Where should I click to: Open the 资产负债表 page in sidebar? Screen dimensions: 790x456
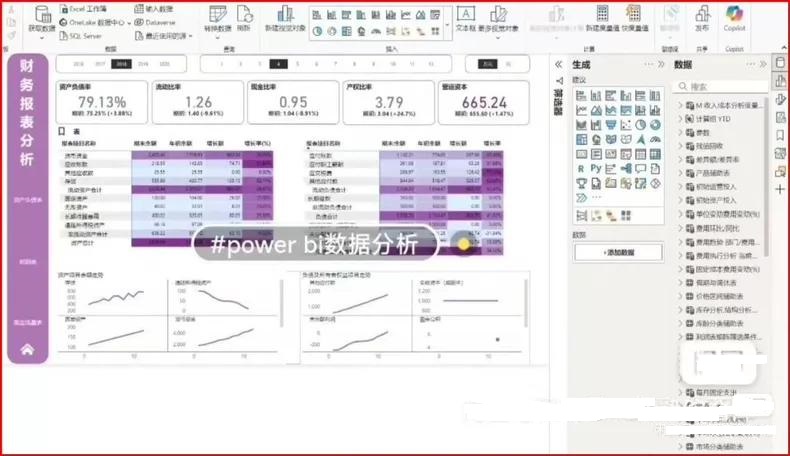[26, 200]
